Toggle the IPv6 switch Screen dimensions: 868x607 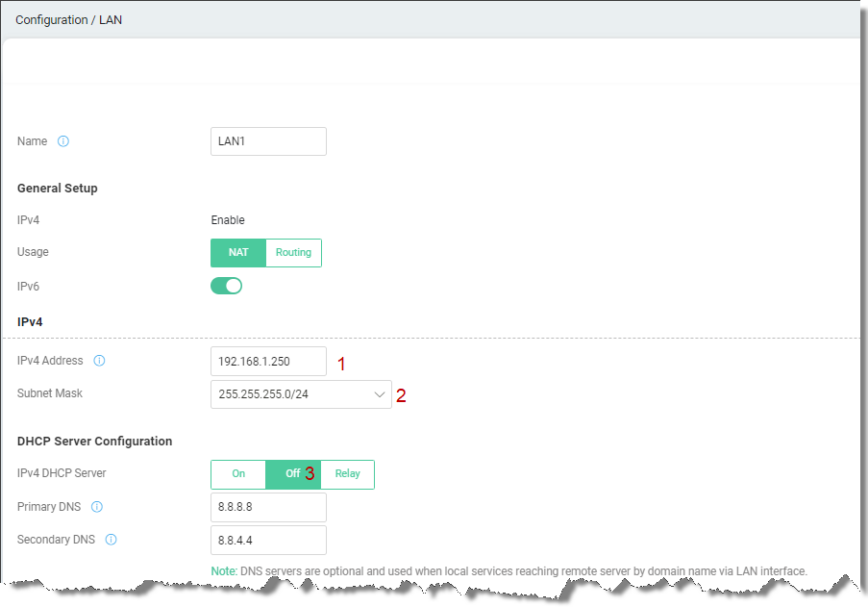(x=227, y=286)
